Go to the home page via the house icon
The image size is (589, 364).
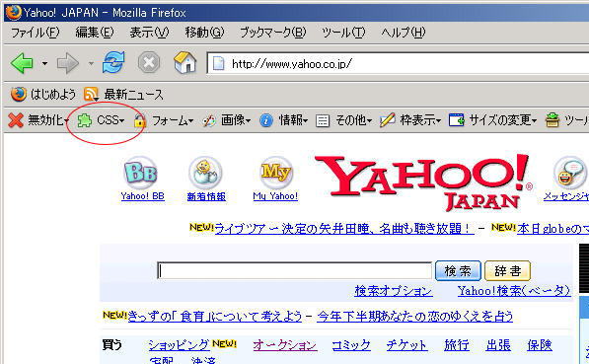(184, 62)
